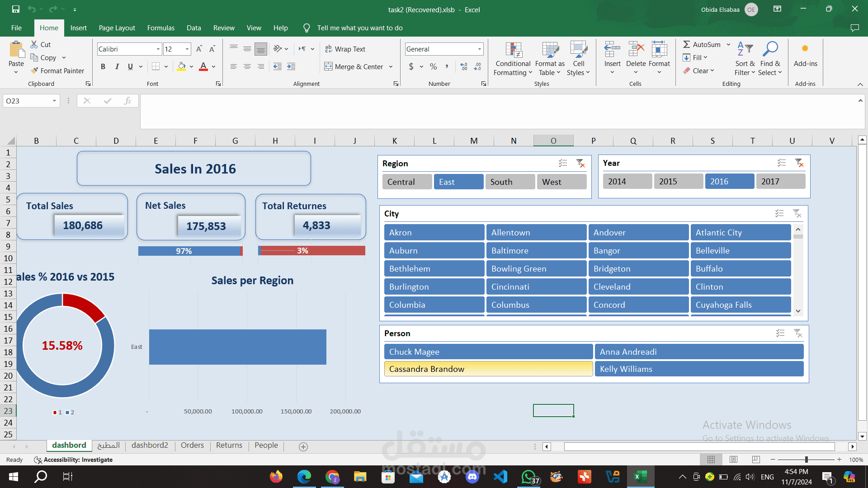
Task: Toggle multi-select on Year slicer
Action: 782,163
